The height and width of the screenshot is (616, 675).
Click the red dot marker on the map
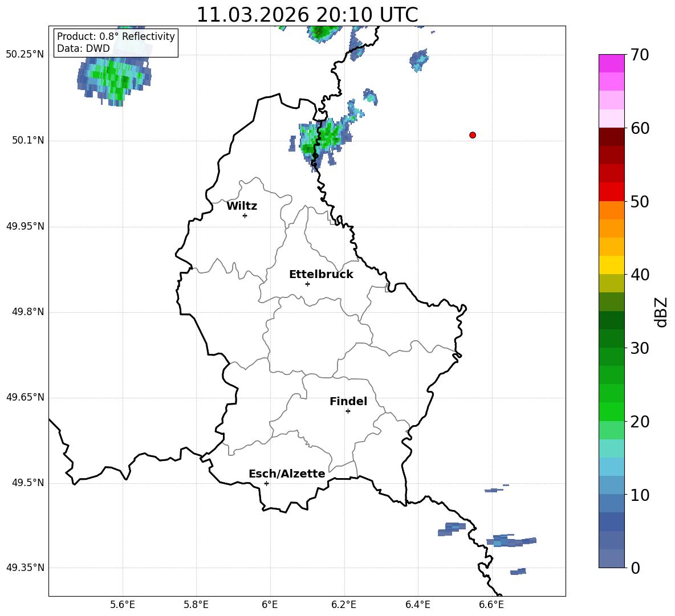pyautogui.click(x=473, y=135)
